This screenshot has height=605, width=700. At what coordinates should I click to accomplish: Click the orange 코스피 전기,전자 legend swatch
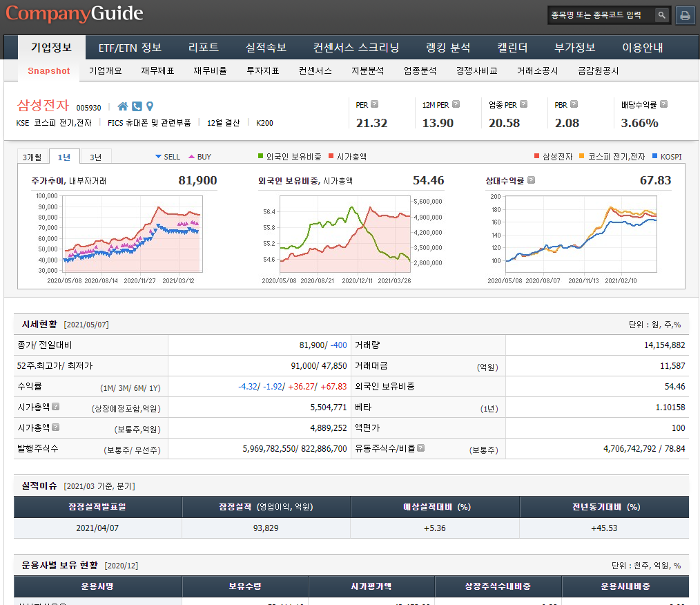(x=582, y=156)
